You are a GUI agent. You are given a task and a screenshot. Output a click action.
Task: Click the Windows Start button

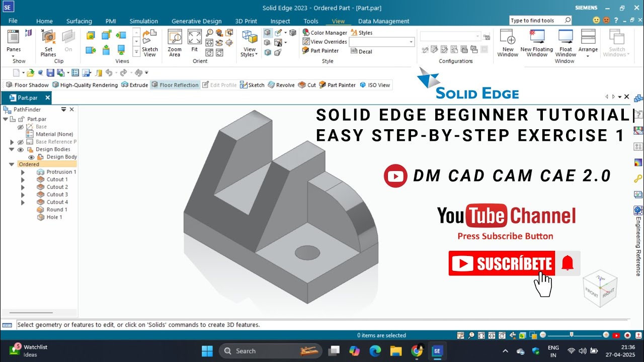coord(207,351)
